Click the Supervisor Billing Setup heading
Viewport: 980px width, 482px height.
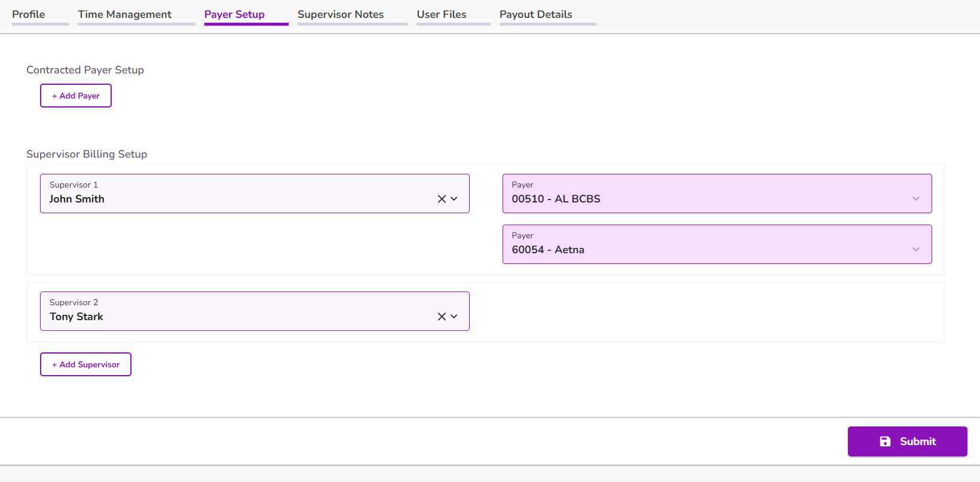point(87,154)
